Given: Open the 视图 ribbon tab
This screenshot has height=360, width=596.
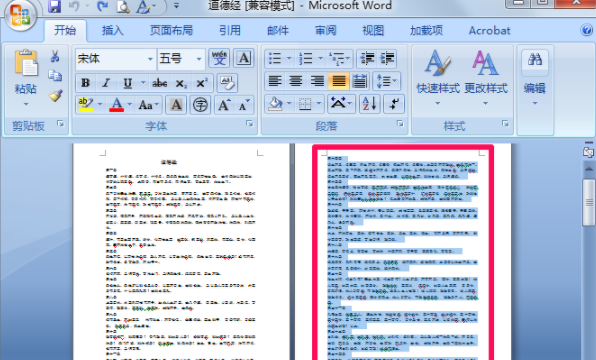Looking at the screenshot, I should [x=373, y=30].
